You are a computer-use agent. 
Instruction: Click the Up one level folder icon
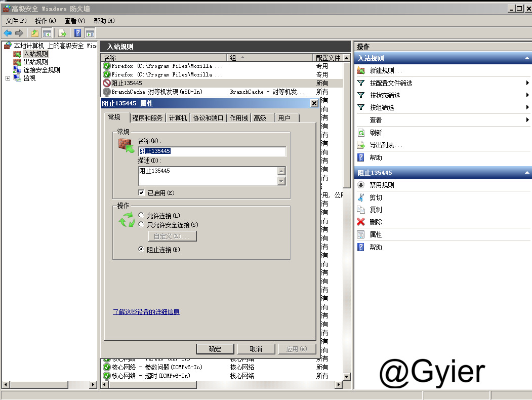click(35, 33)
